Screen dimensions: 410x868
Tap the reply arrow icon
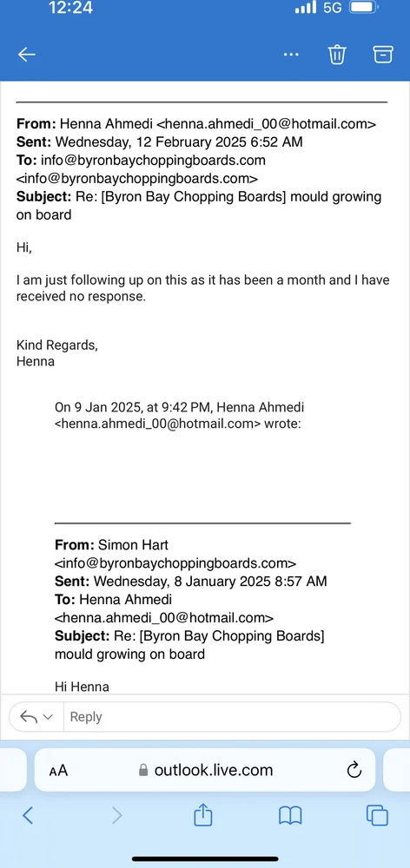coord(29,717)
